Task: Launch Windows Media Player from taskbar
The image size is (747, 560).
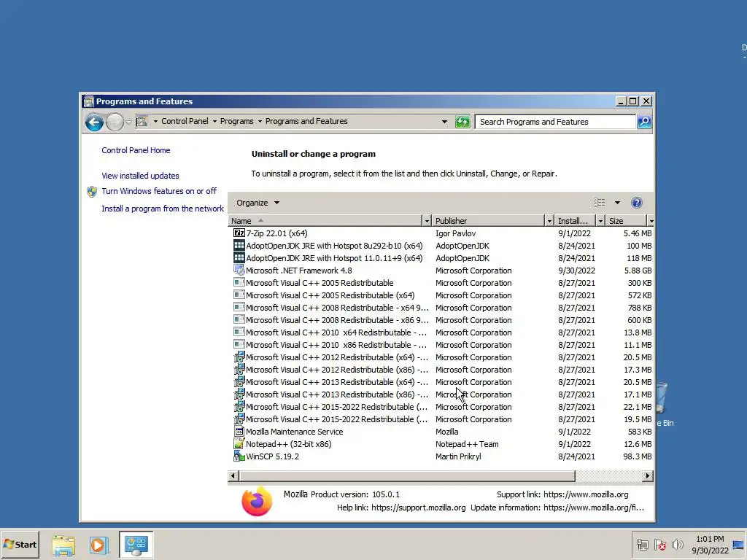Action: coord(99,545)
